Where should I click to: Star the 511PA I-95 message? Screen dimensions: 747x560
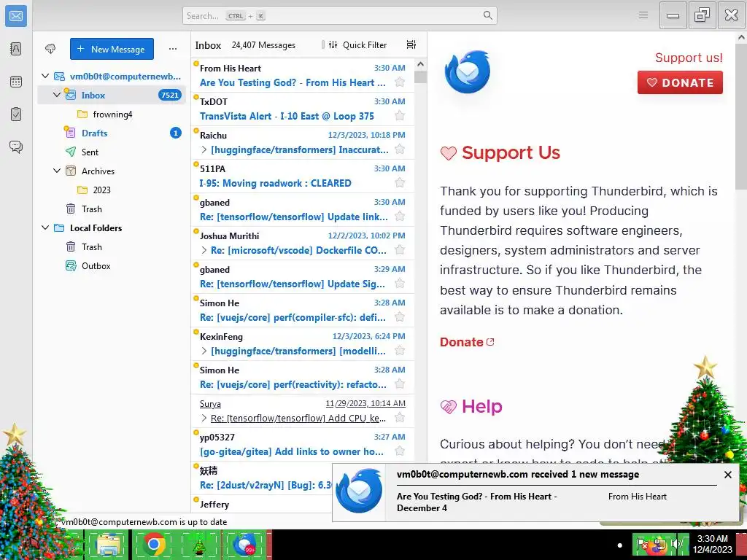400,183
